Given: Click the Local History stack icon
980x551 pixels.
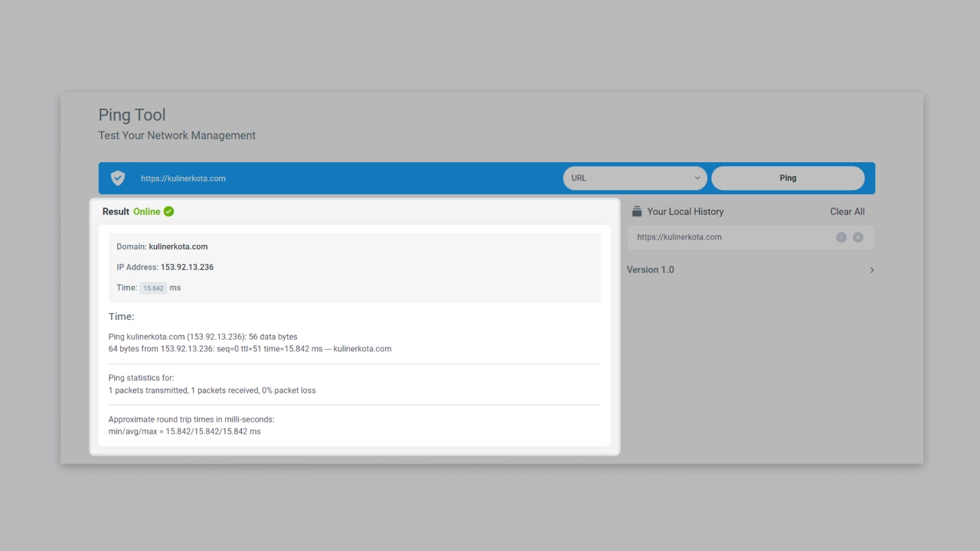Looking at the screenshot, I should coord(636,211).
